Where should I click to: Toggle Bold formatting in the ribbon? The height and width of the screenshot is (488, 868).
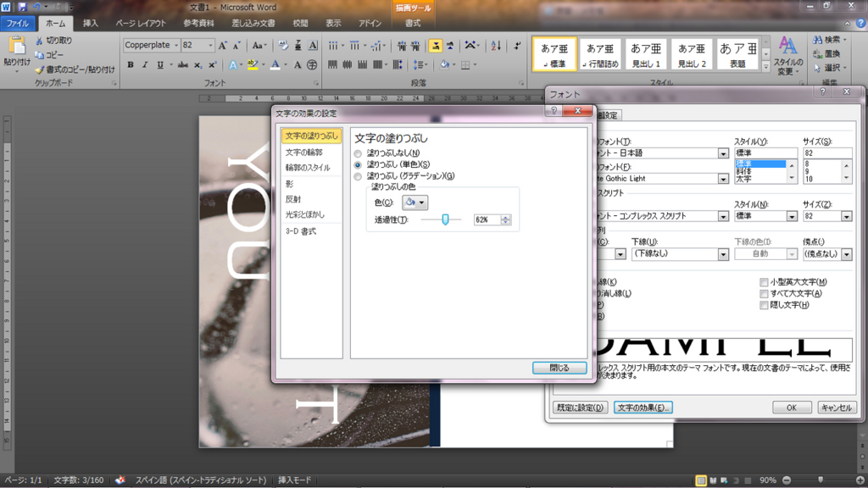pos(131,65)
